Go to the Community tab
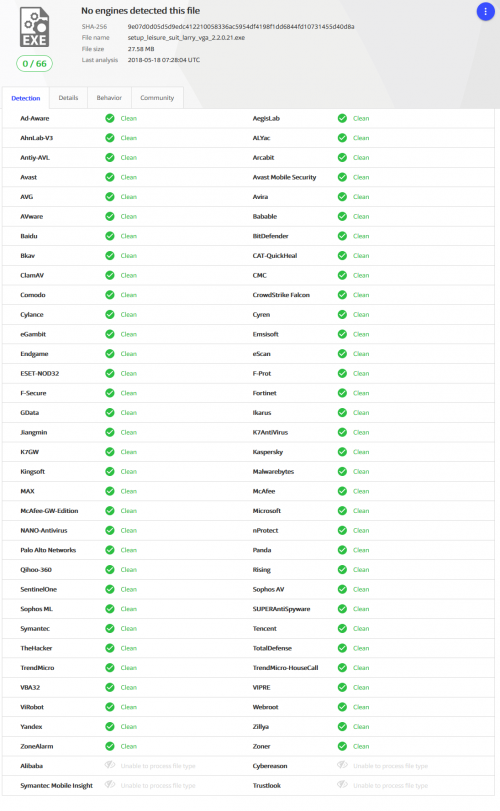This screenshot has height=811, width=500. [x=157, y=98]
